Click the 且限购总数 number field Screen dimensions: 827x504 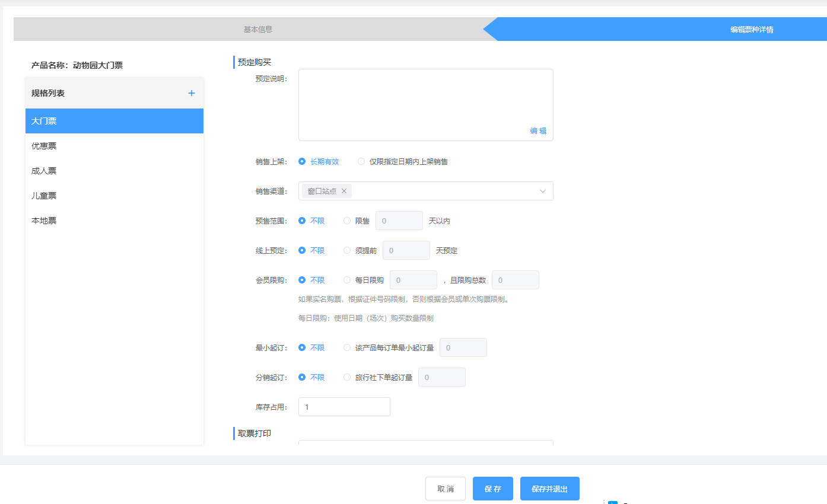515,280
